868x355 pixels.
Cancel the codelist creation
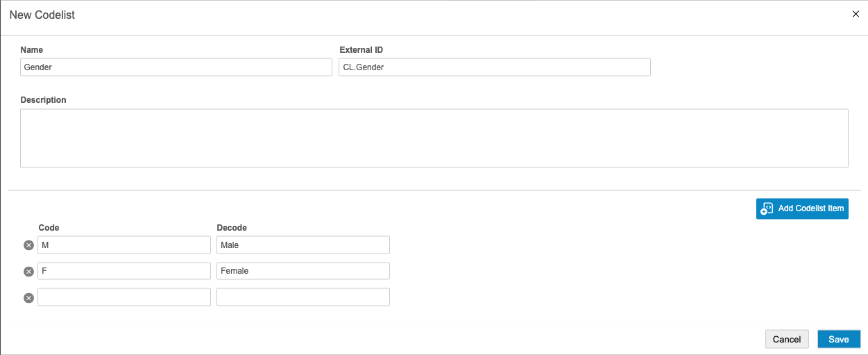coord(787,339)
